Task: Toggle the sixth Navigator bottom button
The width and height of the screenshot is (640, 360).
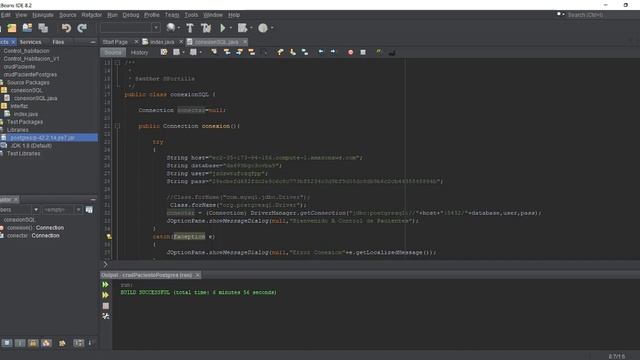Action: pos(78,343)
